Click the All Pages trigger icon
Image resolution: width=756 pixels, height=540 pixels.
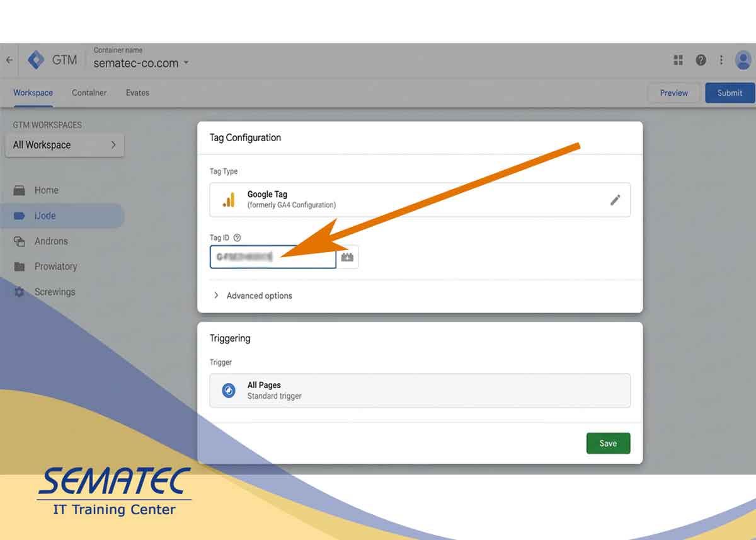point(229,391)
